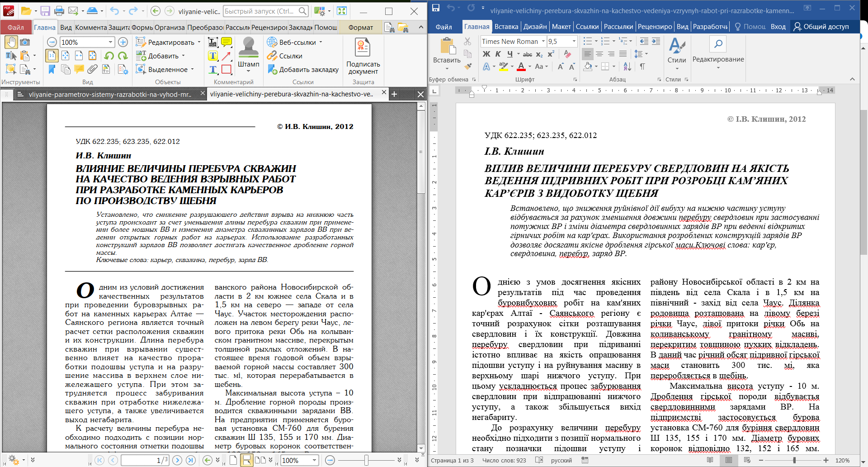868x467 pixels.
Task: Switch to vliyanie-parametrov-sistemy document tab
Action: click(110, 94)
